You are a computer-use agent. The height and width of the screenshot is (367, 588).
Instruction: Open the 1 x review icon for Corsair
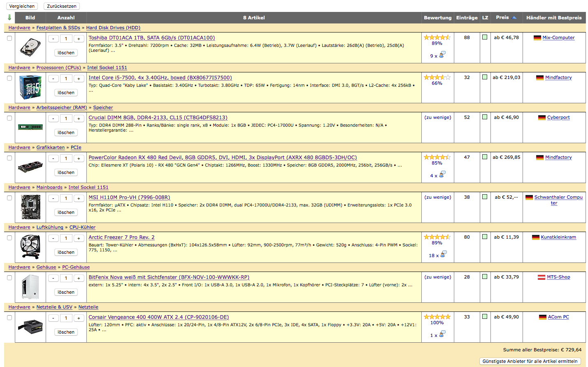click(442, 334)
